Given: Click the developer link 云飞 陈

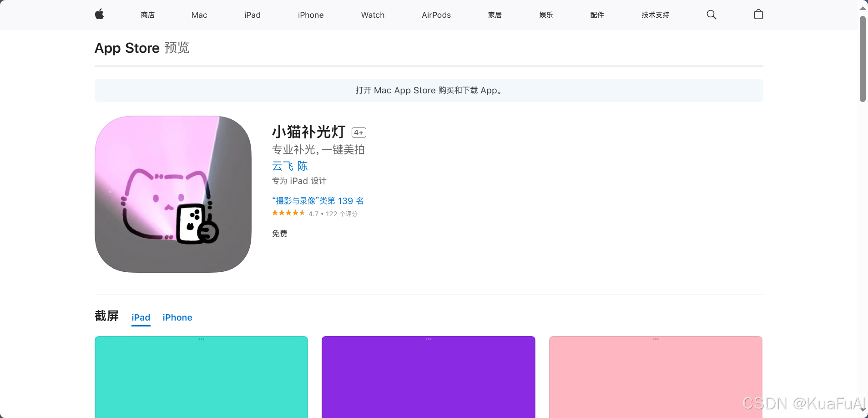Looking at the screenshot, I should click(289, 166).
